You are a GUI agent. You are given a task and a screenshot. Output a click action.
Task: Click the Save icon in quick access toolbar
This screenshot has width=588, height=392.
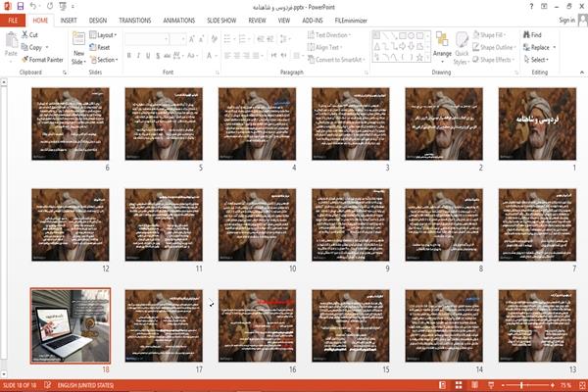pyautogui.click(x=21, y=6)
